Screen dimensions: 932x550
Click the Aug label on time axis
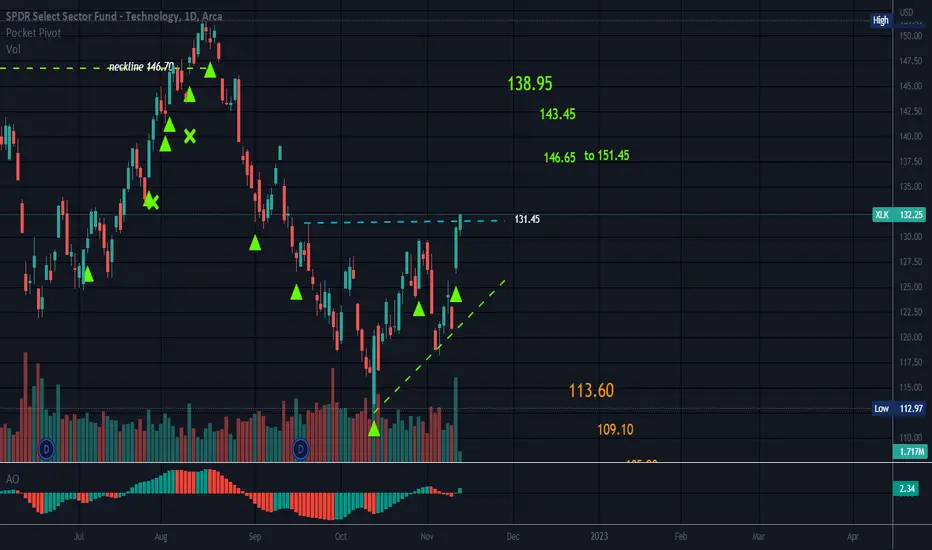pos(160,536)
